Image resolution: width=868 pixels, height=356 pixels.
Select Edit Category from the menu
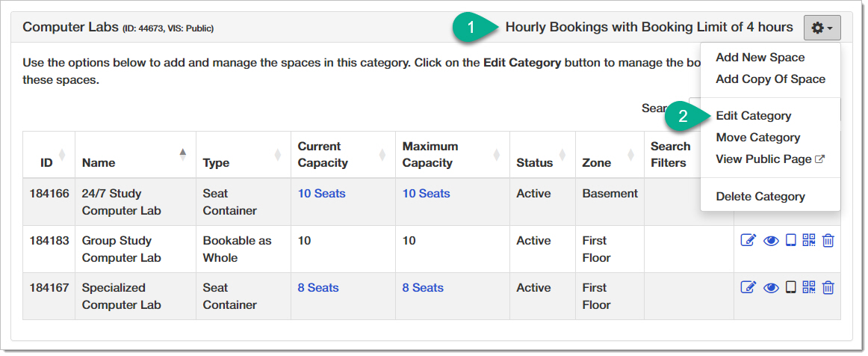point(753,116)
